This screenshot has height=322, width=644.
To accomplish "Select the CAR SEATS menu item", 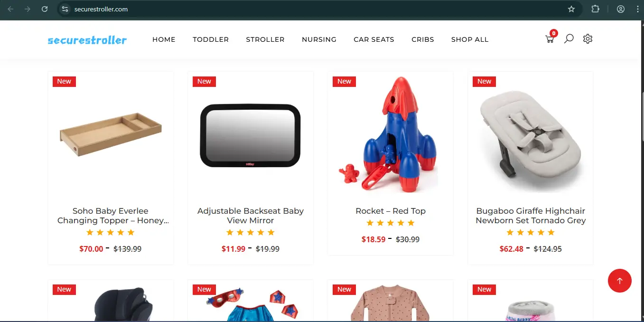I will (x=374, y=39).
